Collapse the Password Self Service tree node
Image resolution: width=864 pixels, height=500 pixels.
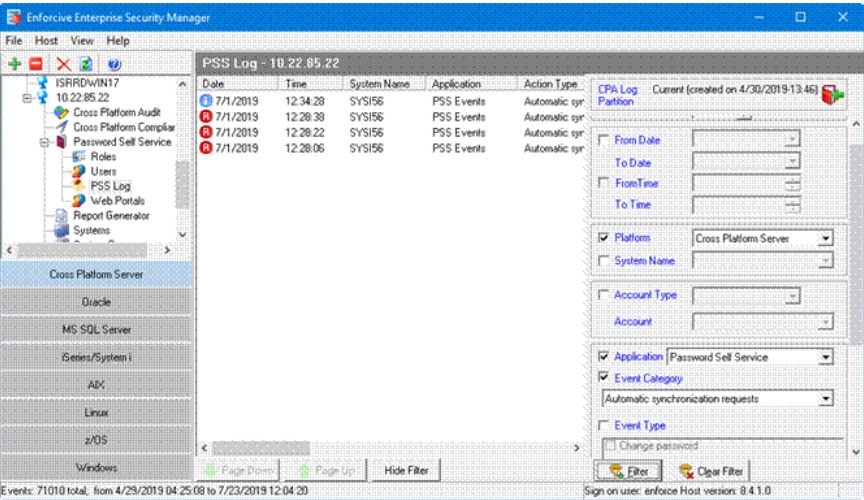click(45, 142)
